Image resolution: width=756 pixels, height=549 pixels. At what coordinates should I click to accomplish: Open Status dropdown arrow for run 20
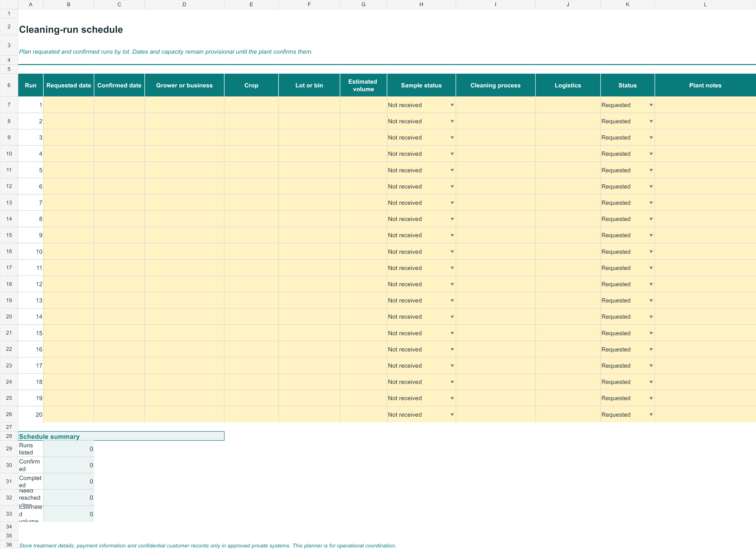(651, 414)
